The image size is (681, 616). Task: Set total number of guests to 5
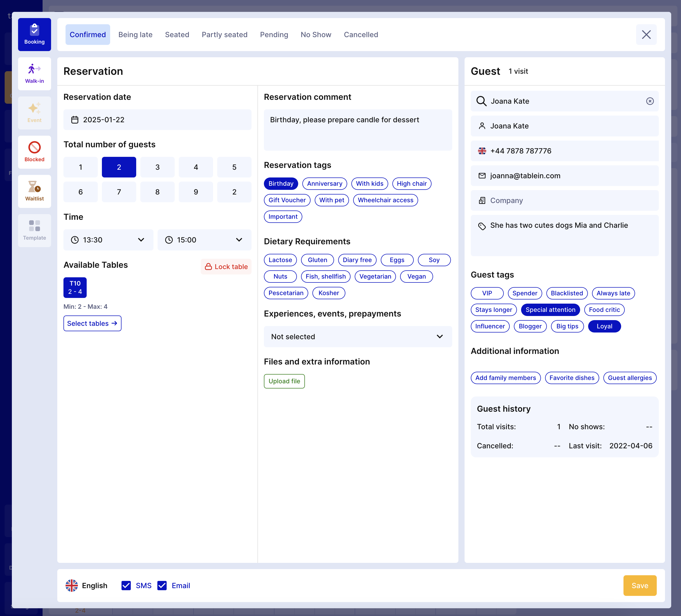pos(234,167)
